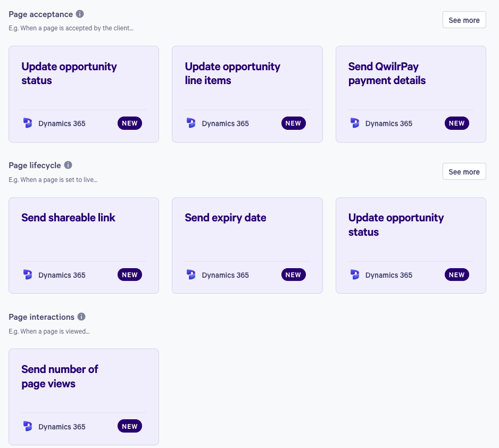The image size is (499, 448).
Task: Open Update opportunity status card under Page acceptance
Action: coord(84,94)
